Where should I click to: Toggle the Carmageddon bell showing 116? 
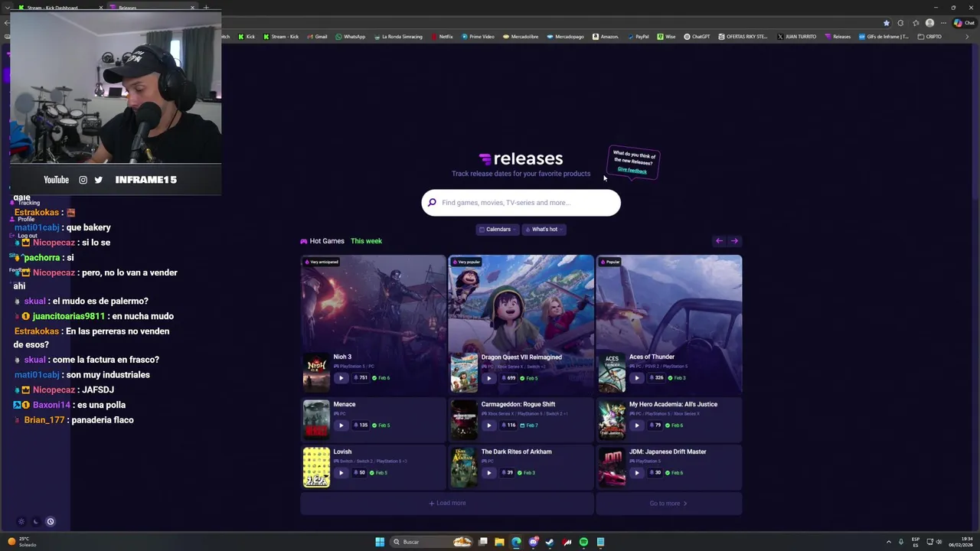(x=508, y=425)
